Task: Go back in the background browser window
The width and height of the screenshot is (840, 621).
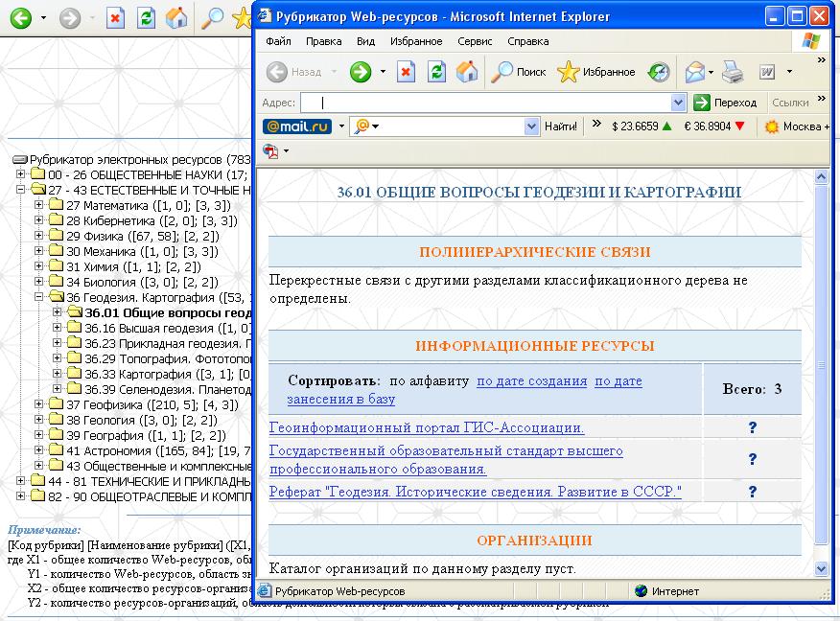Action: click(21, 18)
